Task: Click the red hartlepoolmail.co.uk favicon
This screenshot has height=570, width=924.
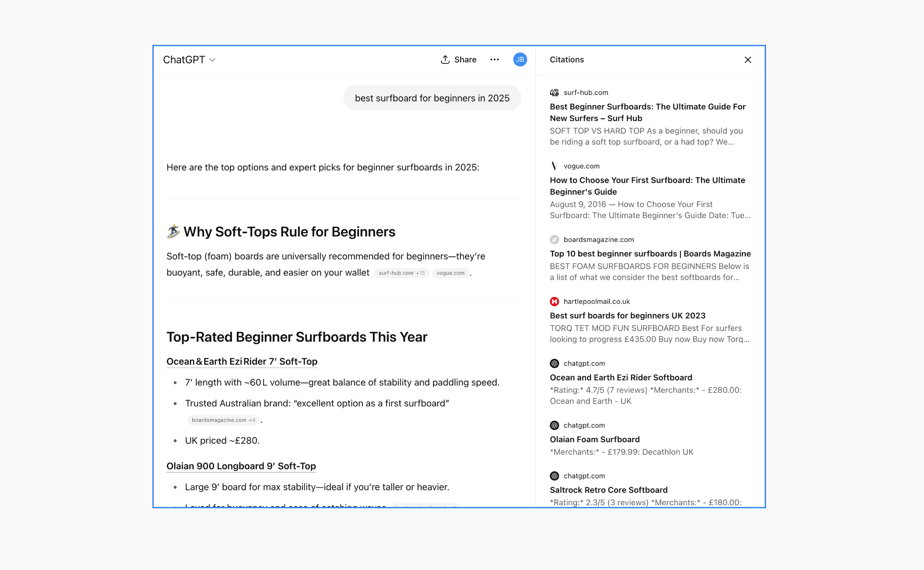Action: click(554, 302)
